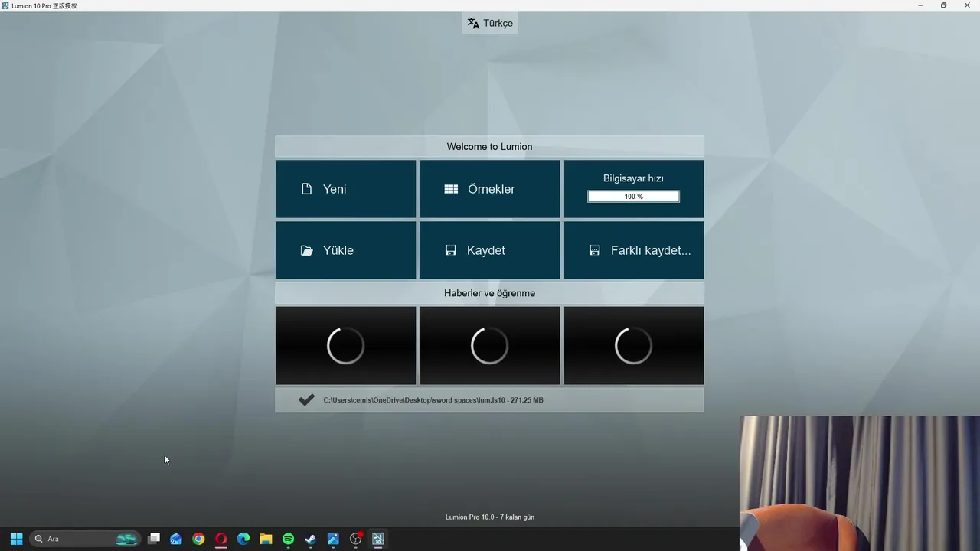The width and height of the screenshot is (980, 551).
Task: Create a new project with Yeni
Action: pos(345,189)
